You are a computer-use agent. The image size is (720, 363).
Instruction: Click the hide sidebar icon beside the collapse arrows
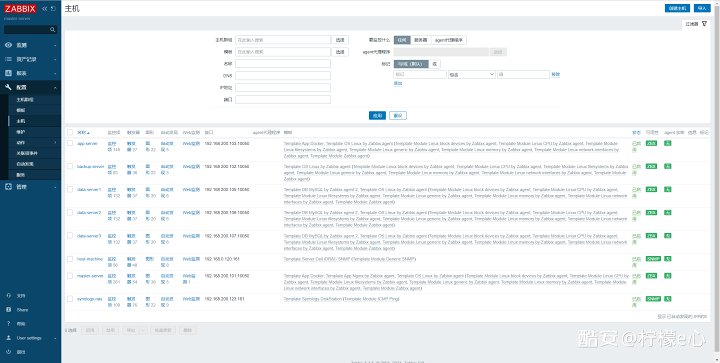point(54,9)
